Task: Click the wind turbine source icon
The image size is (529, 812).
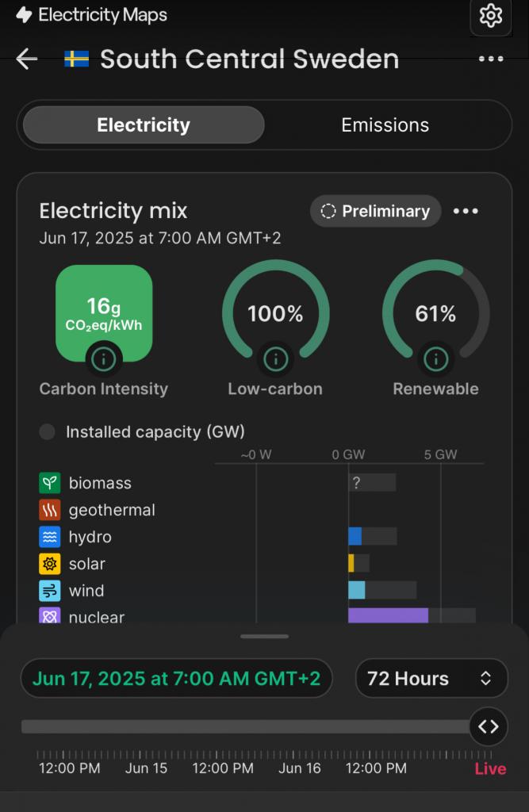Action: [50, 591]
